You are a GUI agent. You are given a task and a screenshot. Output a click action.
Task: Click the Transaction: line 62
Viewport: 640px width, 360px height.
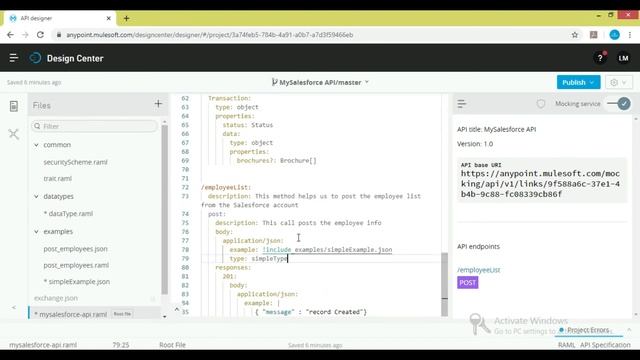[229, 98]
